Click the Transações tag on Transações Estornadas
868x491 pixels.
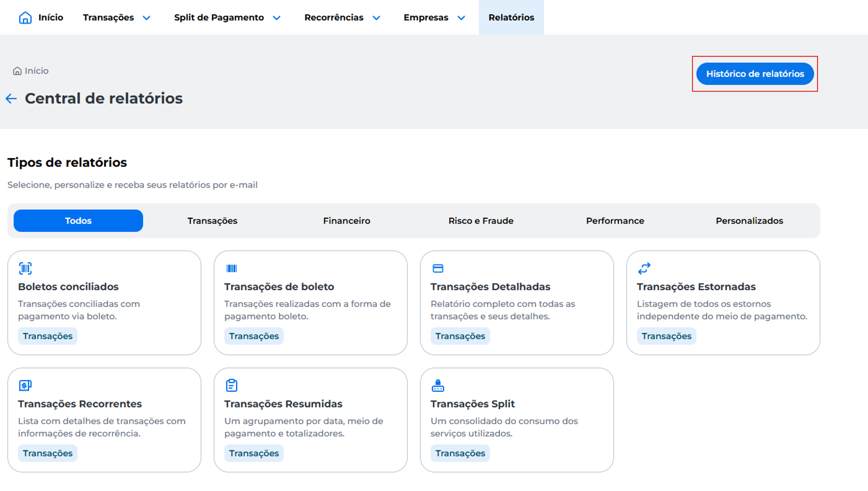[666, 336]
